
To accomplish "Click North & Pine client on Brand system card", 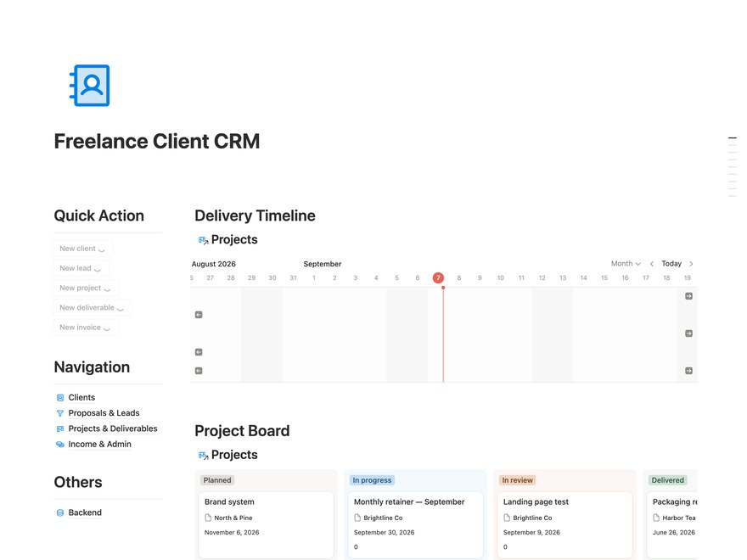I will (x=233, y=518).
